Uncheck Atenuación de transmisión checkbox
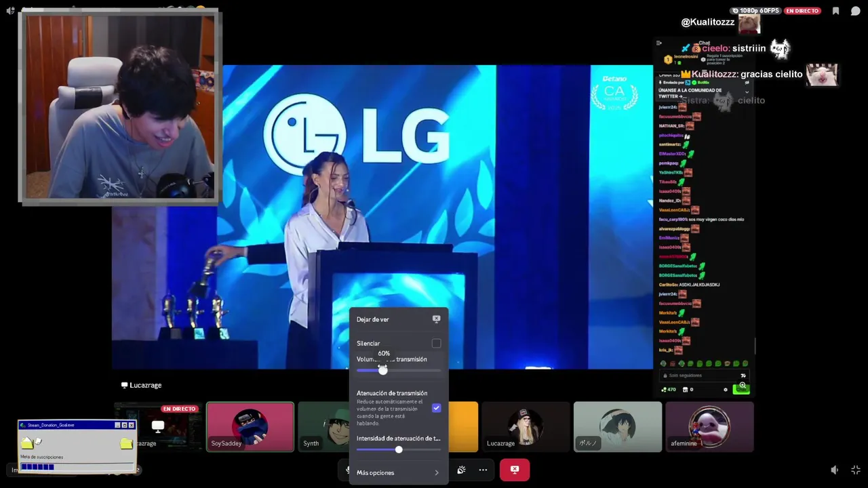 (436, 408)
